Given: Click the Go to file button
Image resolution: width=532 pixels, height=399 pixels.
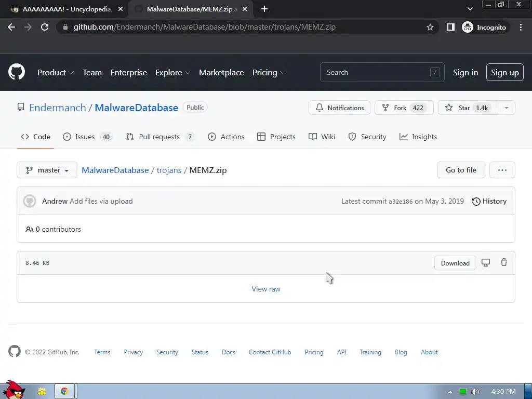Looking at the screenshot, I should tap(461, 170).
